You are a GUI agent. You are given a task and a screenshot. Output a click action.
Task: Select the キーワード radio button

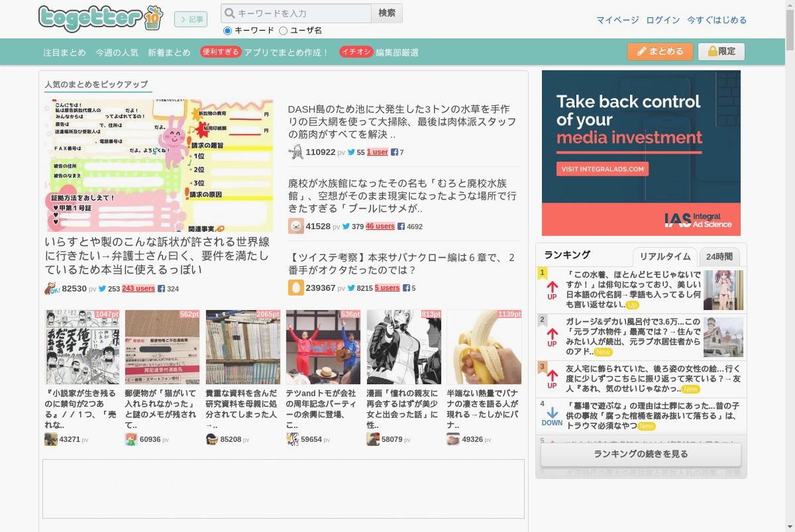pyautogui.click(x=228, y=30)
